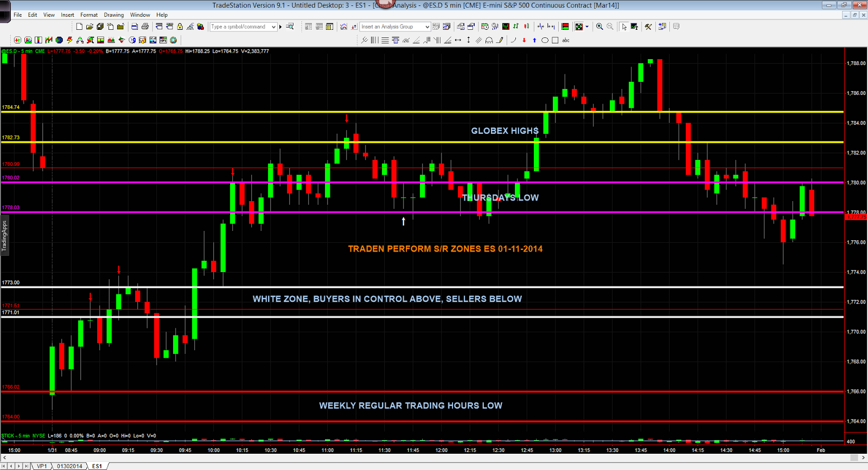Select the white line at 1773.00
868x470 pixels.
(423, 287)
